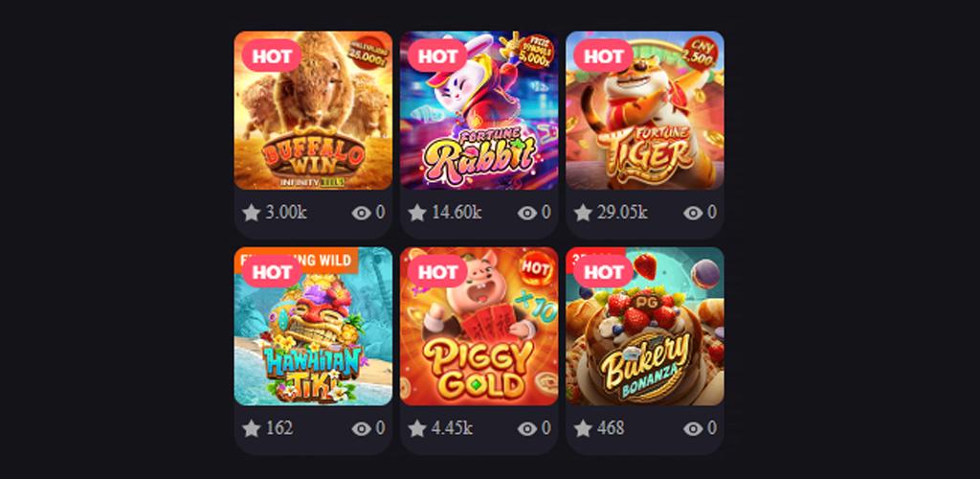Image resolution: width=980 pixels, height=479 pixels.
Task: Click the eye icon under Piggy Gold
Action: click(527, 429)
